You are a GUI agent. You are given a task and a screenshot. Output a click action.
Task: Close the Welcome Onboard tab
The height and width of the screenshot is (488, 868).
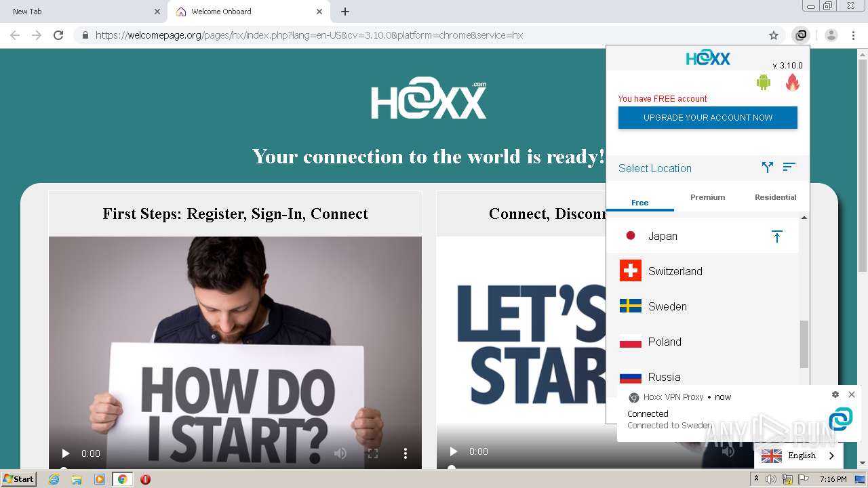(x=319, y=12)
